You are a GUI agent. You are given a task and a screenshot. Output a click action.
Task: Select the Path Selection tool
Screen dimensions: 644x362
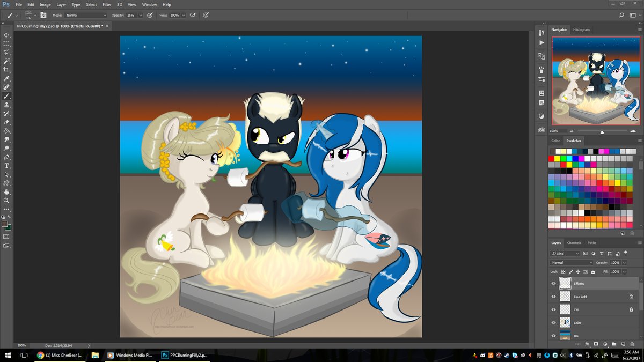tap(6, 174)
